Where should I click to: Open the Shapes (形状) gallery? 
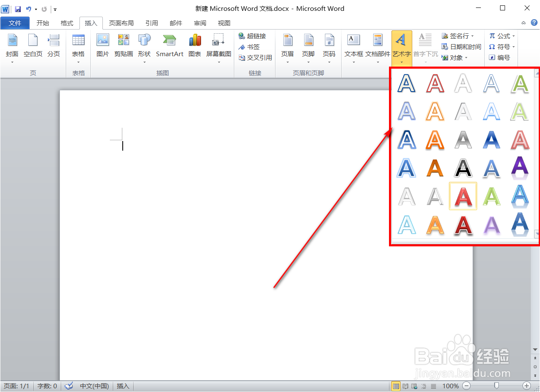pos(144,48)
